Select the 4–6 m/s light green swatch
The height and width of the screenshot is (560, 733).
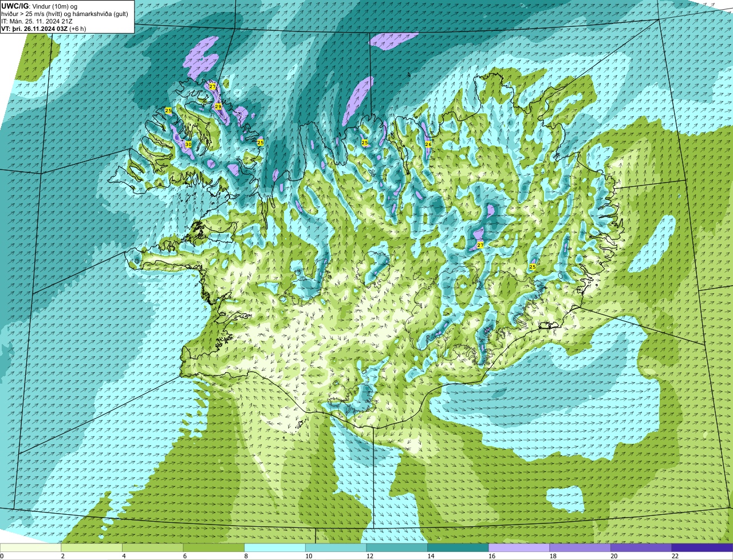click(x=153, y=547)
